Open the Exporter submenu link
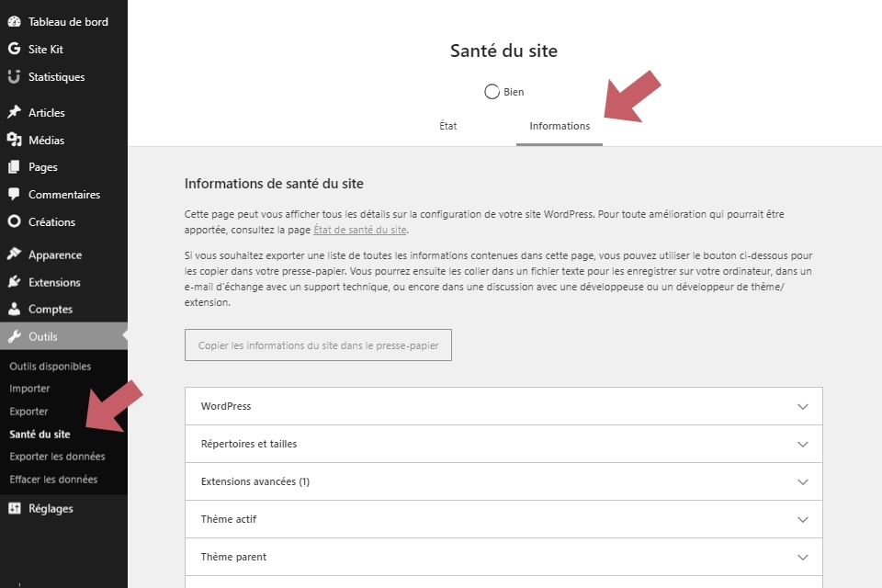Screen dimensions: 882x588 pos(28,412)
